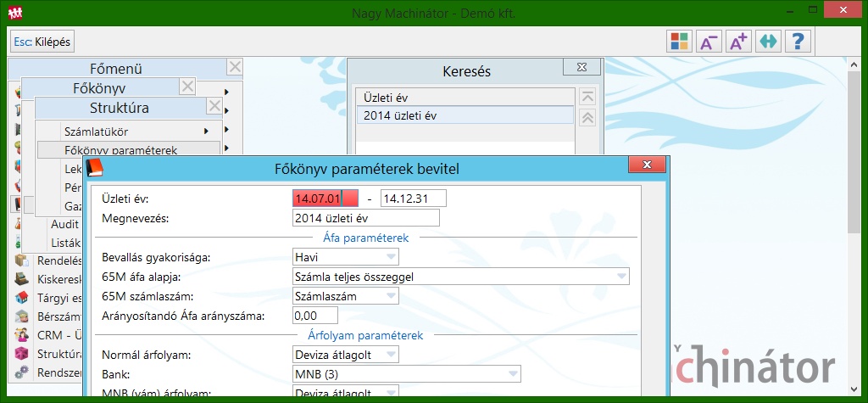868x403 pixels.
Task: Open the Bevallás gyakorisága dropdown
Action: point(392,257)
